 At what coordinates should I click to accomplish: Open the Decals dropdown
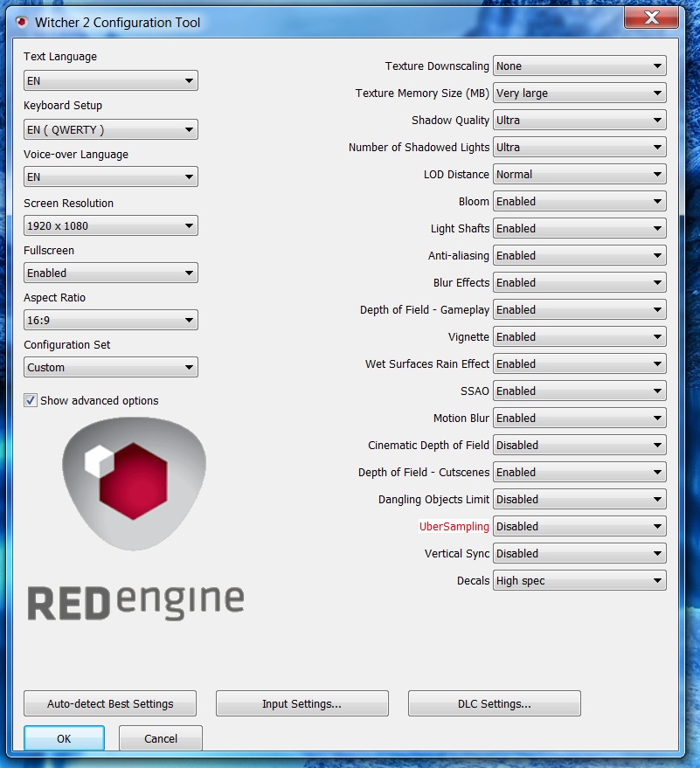(579, 581)
